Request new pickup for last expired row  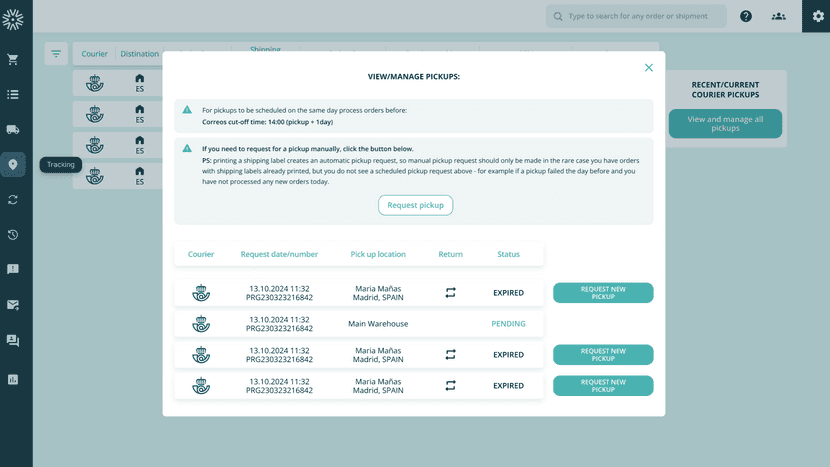[x=603, y=386]
